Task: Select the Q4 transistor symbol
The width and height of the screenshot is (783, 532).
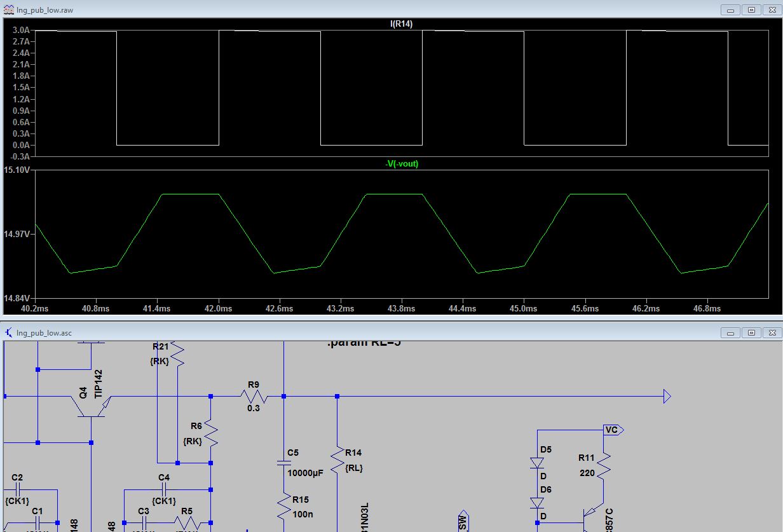Action: point(92,406)
